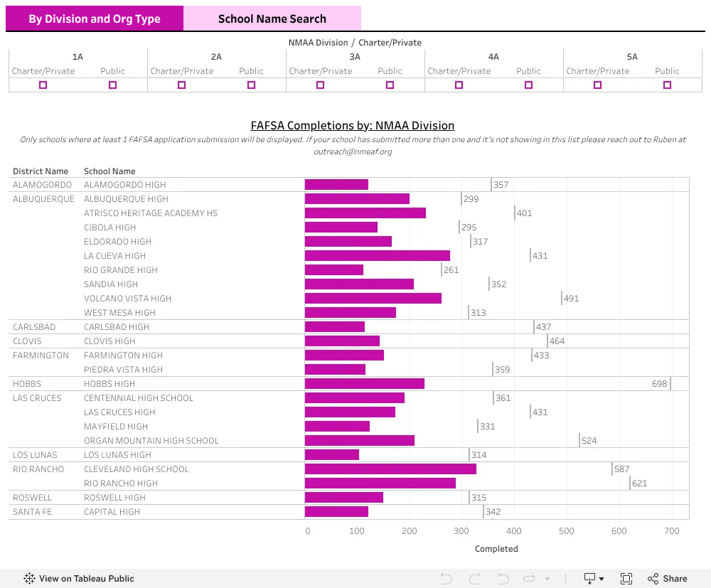Screen dimensions: 711x588
Task: Toggle the 1A Charter/Private checkbox
Action: 43,85
